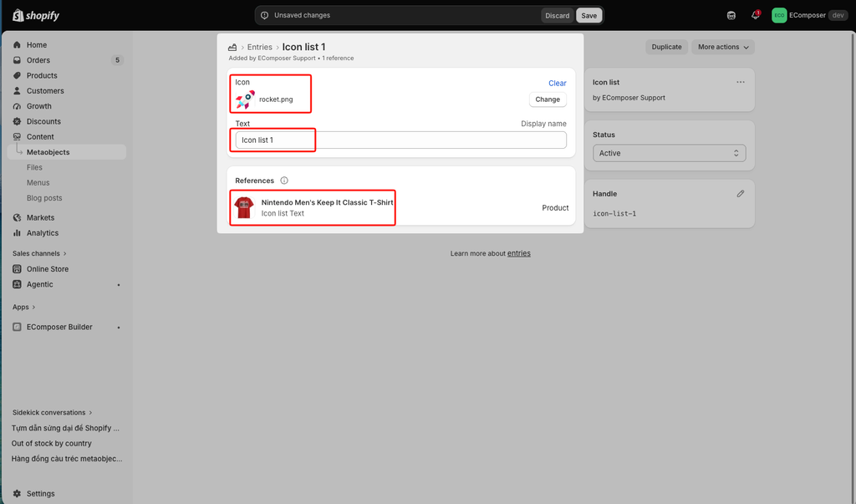This screenshot has width=856, height=504.
Task: Click the dev badge next to EComposer
Action: pyautogui.click(x=838, y=15)
